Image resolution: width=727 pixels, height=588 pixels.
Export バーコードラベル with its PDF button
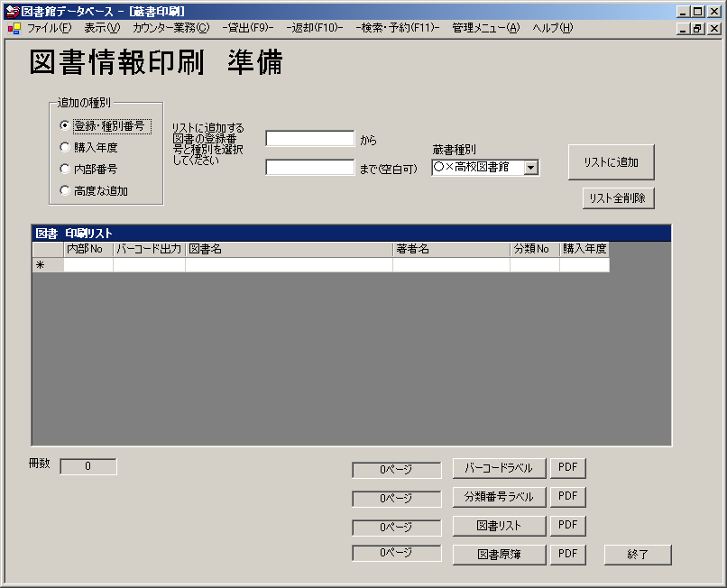[x=568, y=468]
